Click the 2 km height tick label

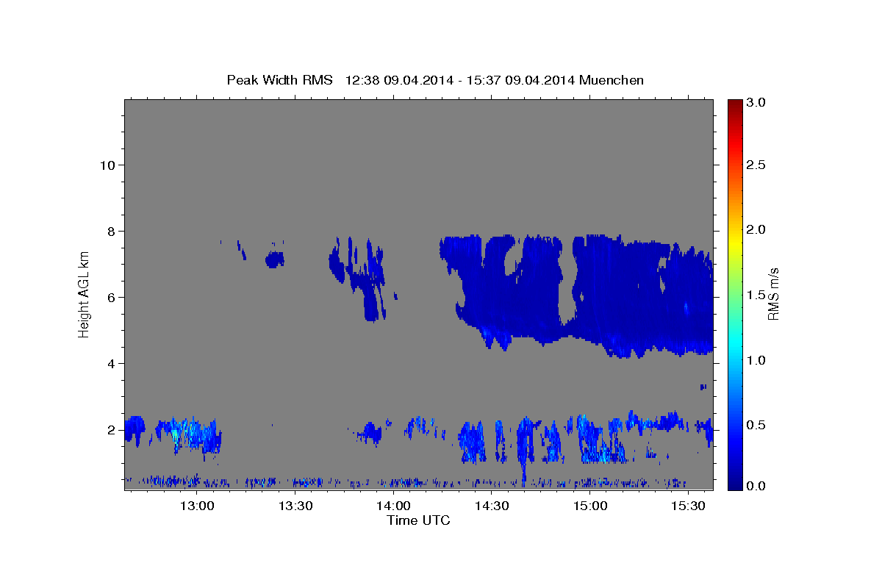[110, 429]
